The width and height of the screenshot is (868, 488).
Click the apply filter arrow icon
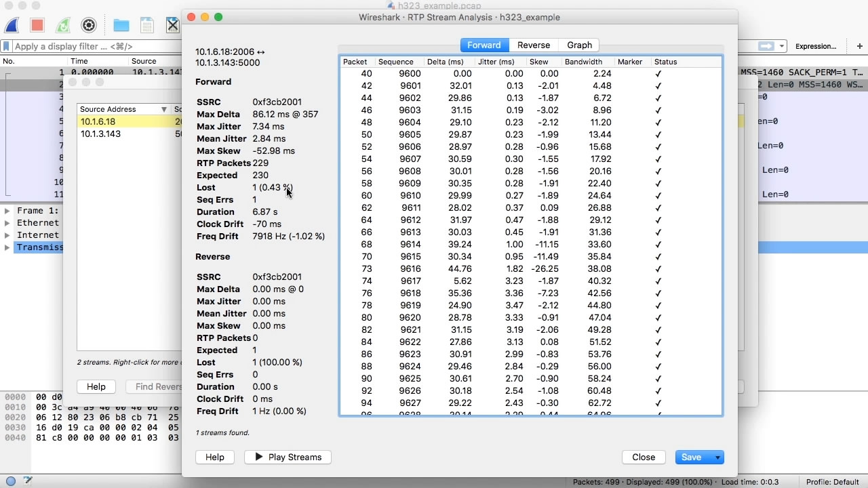point(766,46)
